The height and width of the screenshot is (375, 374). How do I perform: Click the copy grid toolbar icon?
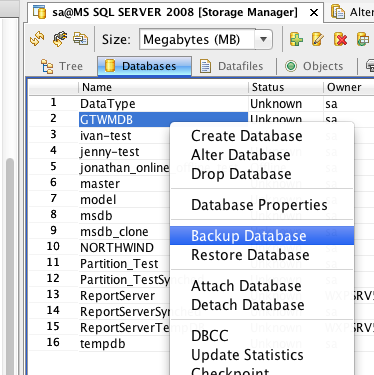(x=81, y=39)
